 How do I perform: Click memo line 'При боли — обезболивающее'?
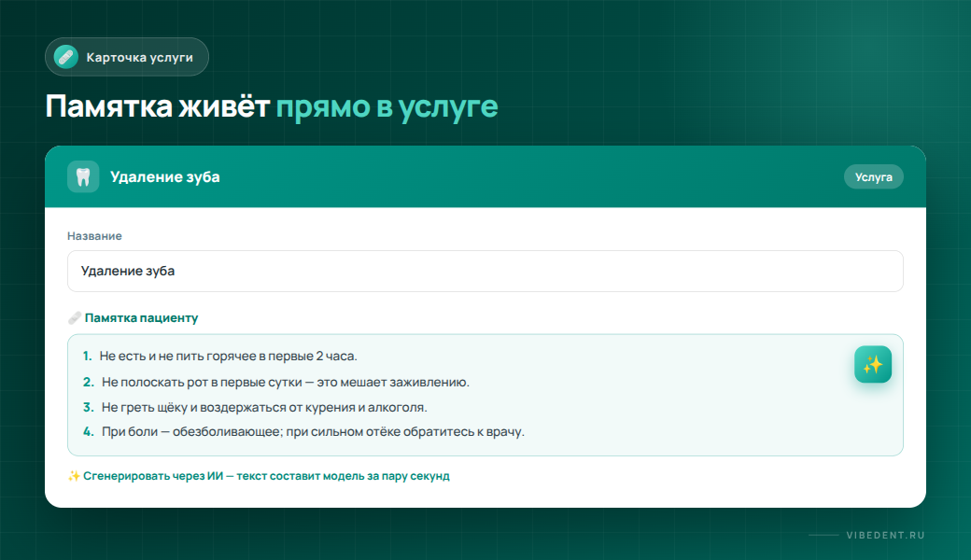[x=303, y=432]
